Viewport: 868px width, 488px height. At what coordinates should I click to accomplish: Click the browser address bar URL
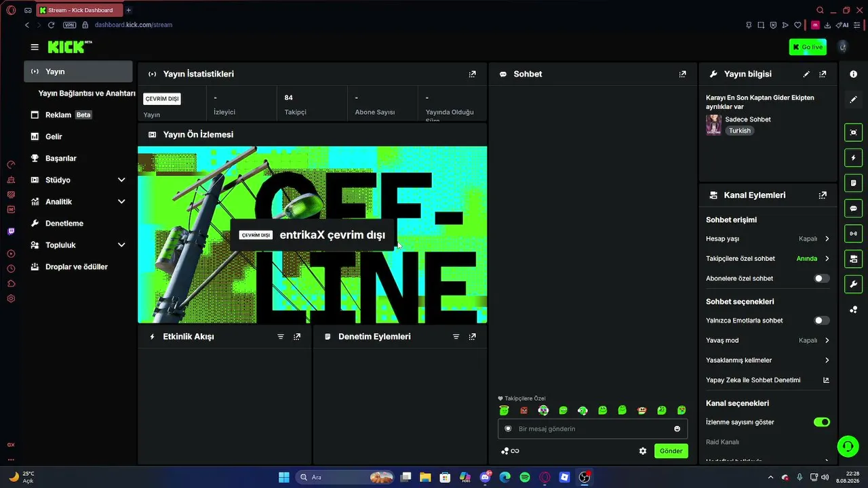[x=134, y=25]
